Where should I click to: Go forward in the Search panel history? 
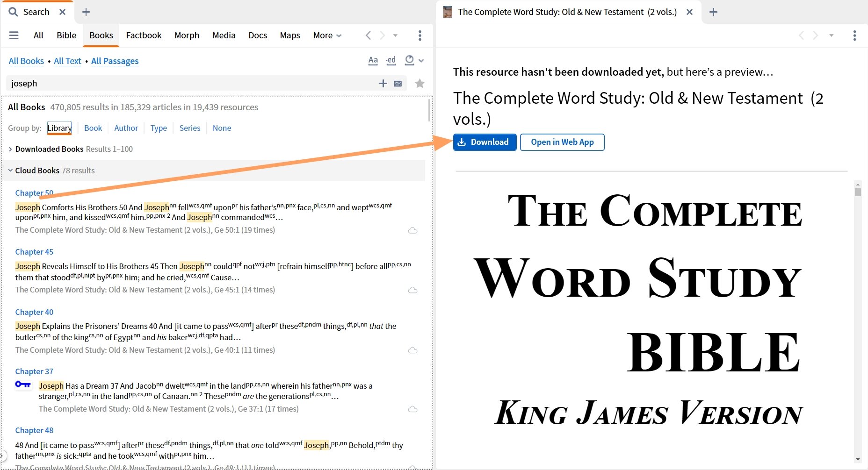tap(382, 35)
